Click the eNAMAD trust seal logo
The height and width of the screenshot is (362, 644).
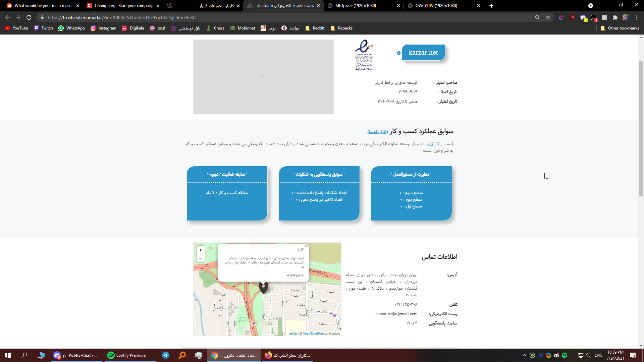coord(364,55)
